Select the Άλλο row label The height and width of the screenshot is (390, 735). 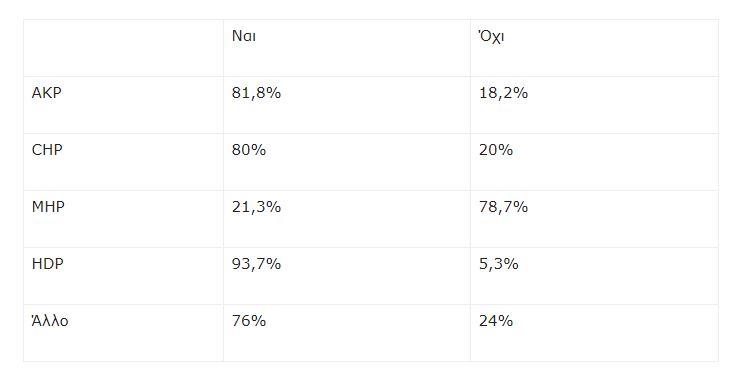50,321
